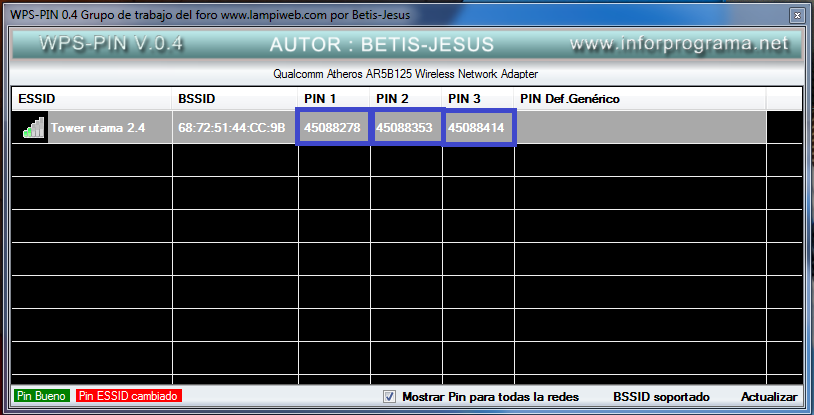Click the PIN 2 column header
814x415 pixels.
click(406, 99)
